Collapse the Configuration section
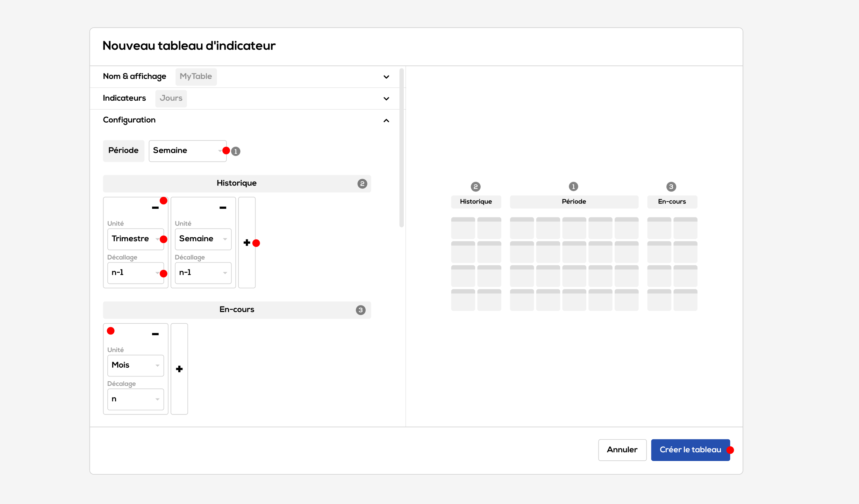Viewport: 859px width, 504px height. (x=386, y=121)
